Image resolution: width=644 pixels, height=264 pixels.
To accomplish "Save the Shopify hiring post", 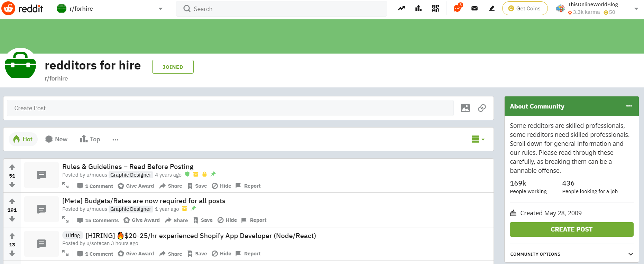I will tap(197, 254).
